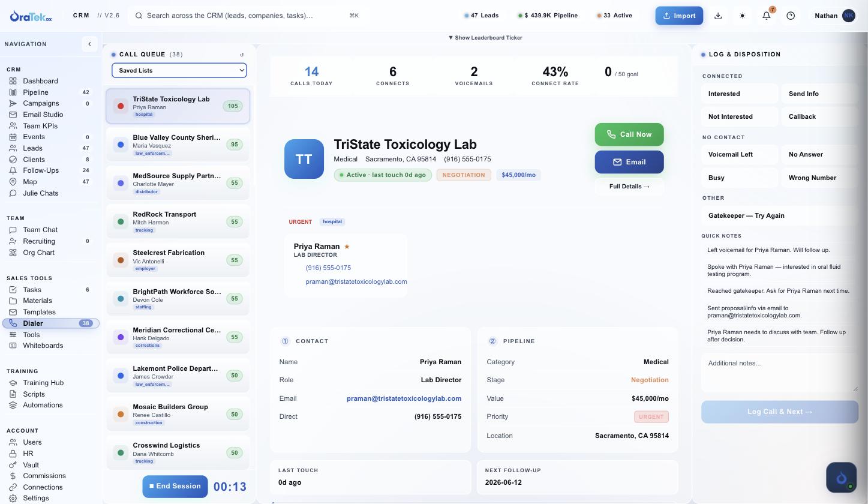Click the Recruiting icon
868x504 pixels.
[13, 241]
